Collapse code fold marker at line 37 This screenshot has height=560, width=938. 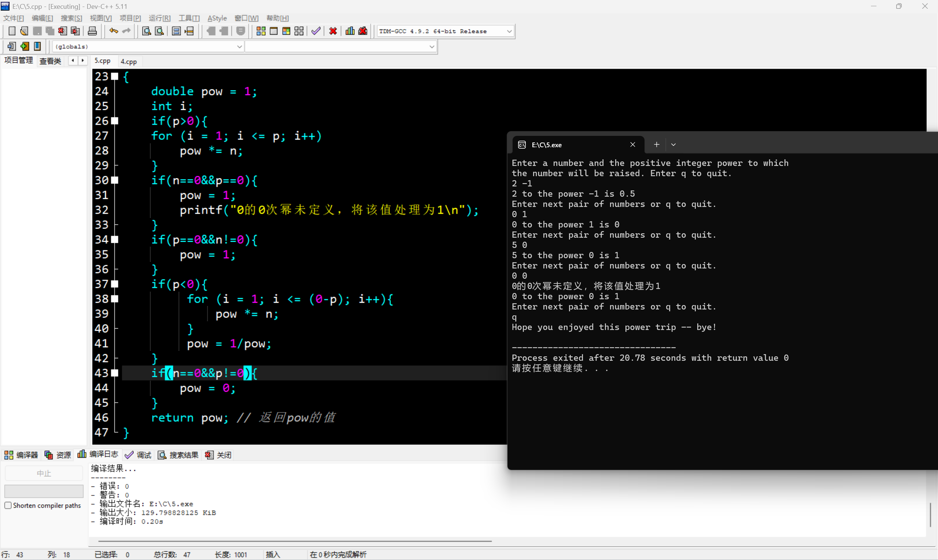(x=115, y=284)
